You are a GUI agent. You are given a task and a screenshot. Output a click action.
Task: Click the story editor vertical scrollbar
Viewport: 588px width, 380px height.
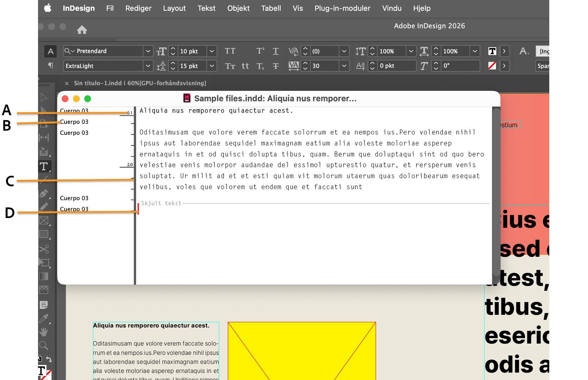click(x=496, y=193)
